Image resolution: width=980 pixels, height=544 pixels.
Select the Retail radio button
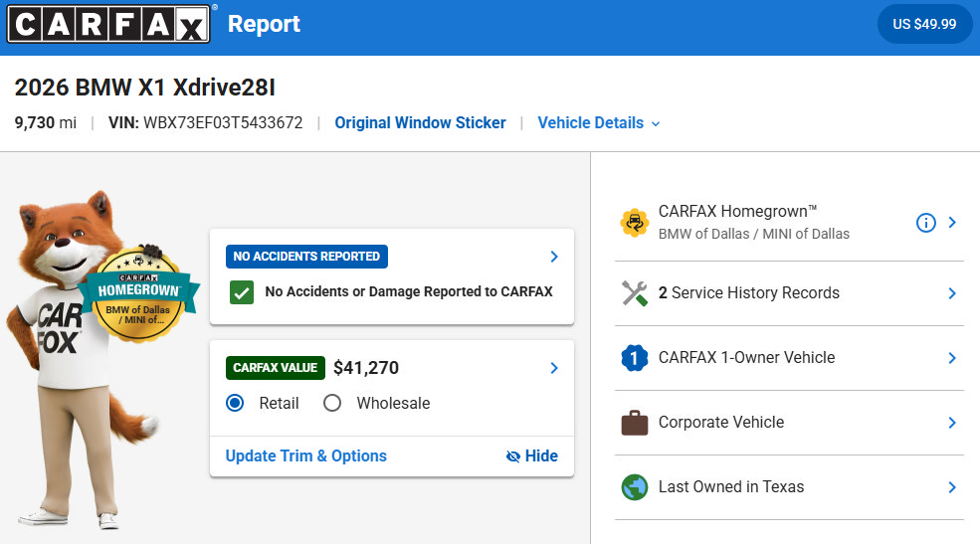point(235,403)
